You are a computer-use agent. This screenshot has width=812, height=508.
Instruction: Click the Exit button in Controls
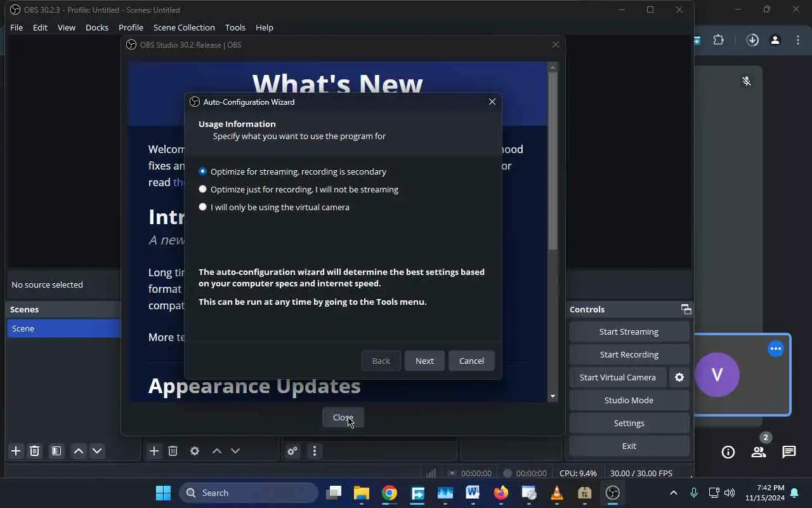pyautogui.click(x=629, y=446)
